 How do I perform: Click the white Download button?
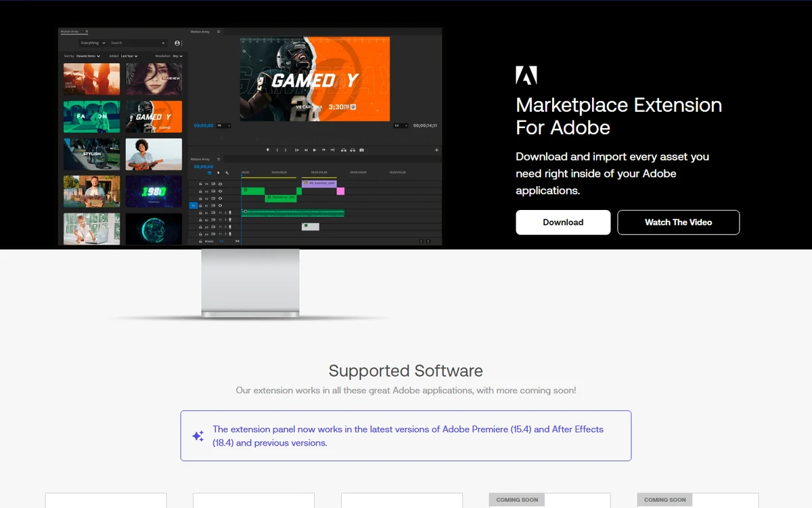[563, 222]
